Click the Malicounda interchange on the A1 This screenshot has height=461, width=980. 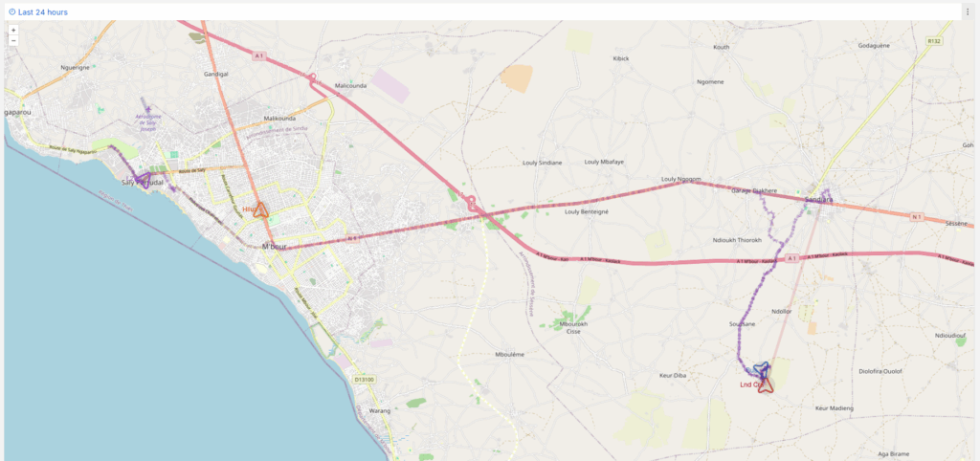[311, 77]
